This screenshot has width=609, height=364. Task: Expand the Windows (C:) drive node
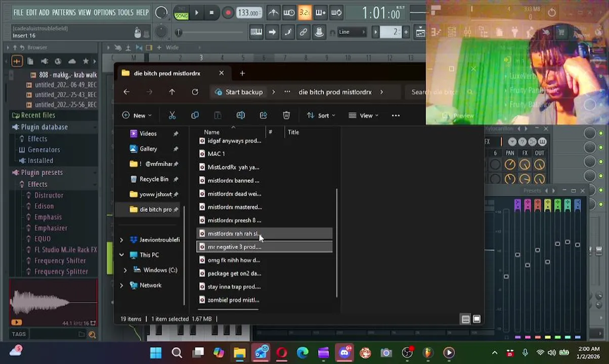coord(125,270)
